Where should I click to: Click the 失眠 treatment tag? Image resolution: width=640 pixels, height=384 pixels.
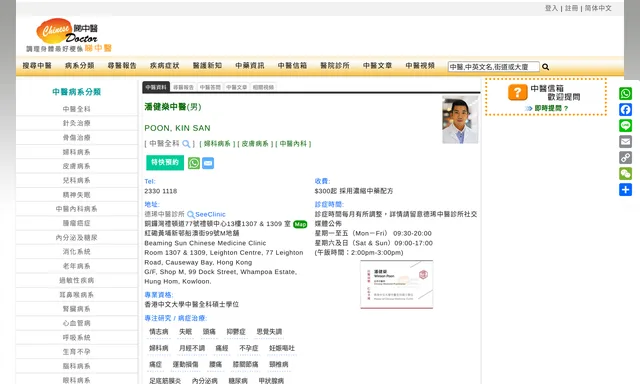pyautogui.click(x=185, y=332)
